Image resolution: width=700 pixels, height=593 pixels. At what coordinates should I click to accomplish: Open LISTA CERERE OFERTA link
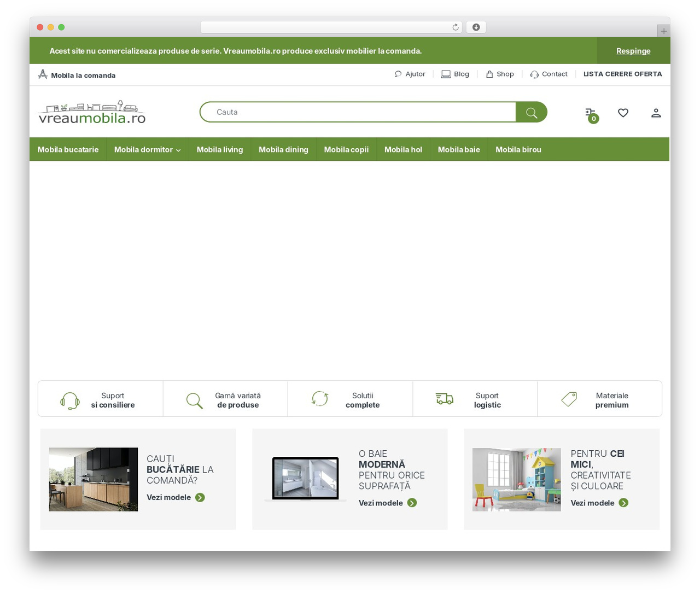point(622,74)
